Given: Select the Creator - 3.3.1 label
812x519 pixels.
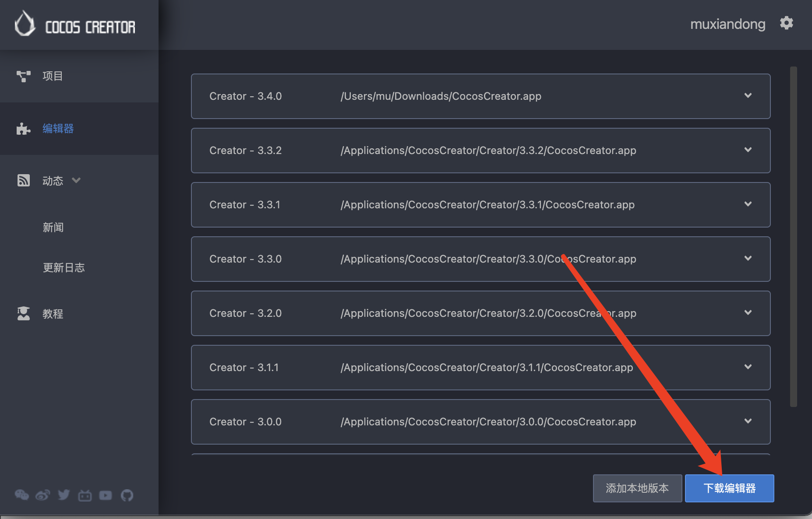Looking at the screenshot, I should pos(245,204).
